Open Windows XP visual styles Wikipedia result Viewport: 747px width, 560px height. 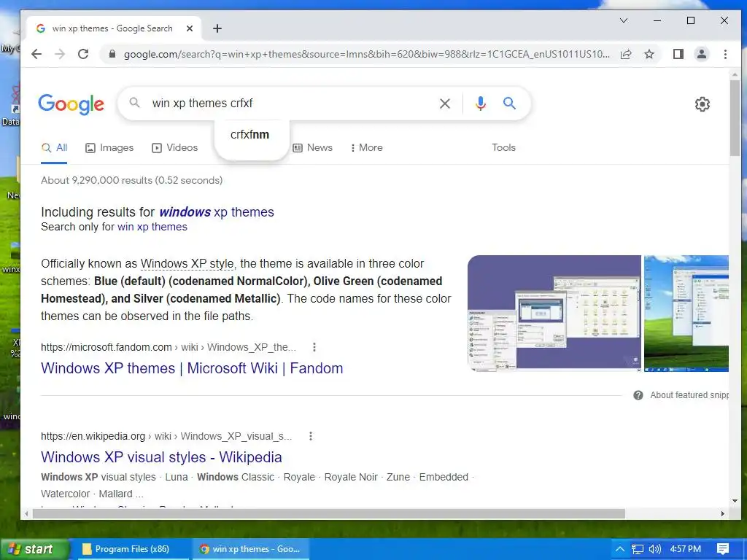pos(161,457)
